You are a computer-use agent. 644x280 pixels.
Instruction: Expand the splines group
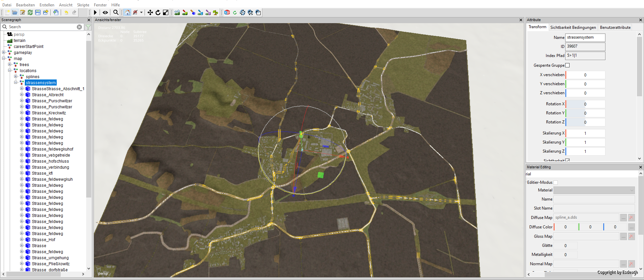click(x=16, y=76)
